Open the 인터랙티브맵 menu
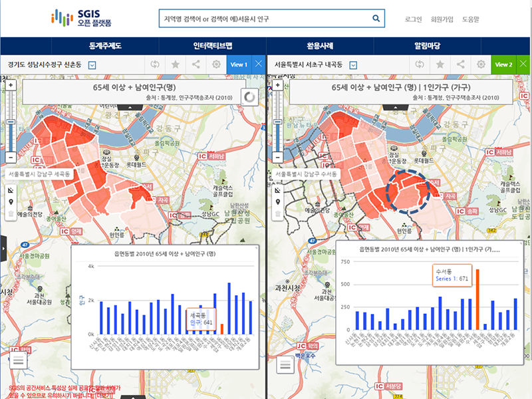 [x=213, y=46]
